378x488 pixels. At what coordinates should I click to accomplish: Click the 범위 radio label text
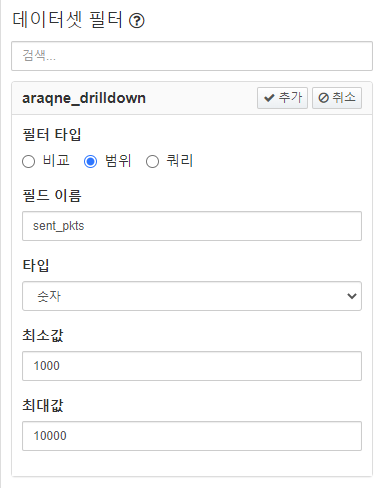[x=118, y=161]
